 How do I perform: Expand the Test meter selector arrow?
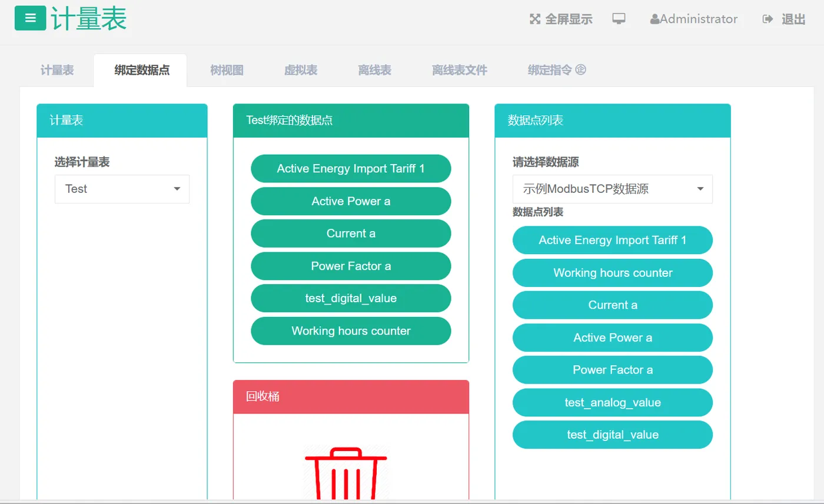click(177, 189)
